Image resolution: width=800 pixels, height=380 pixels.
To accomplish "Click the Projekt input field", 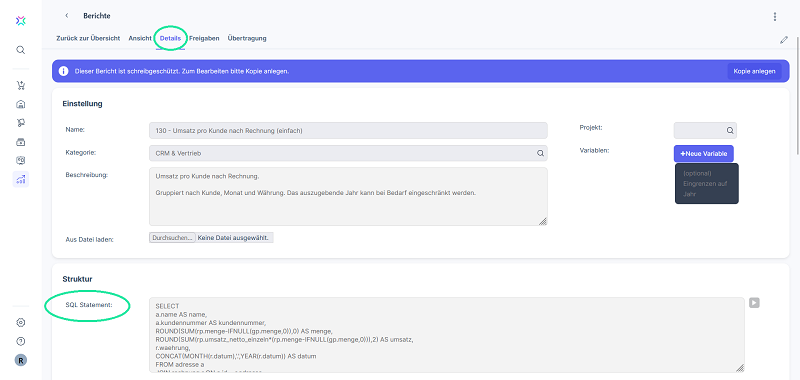I will 705,131.
